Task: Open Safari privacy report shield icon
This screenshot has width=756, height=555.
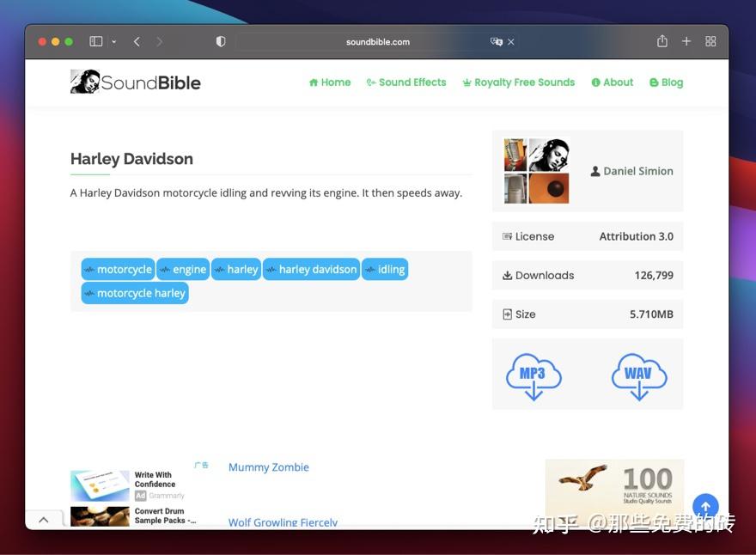Action: click(x=220, y=40)
